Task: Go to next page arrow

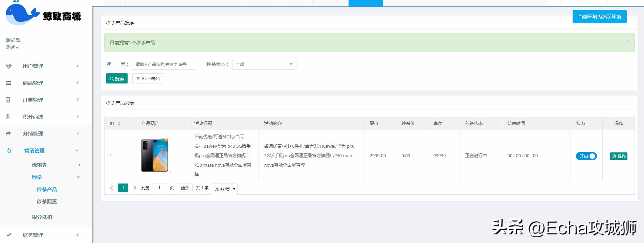Action: tap(135, 188)
